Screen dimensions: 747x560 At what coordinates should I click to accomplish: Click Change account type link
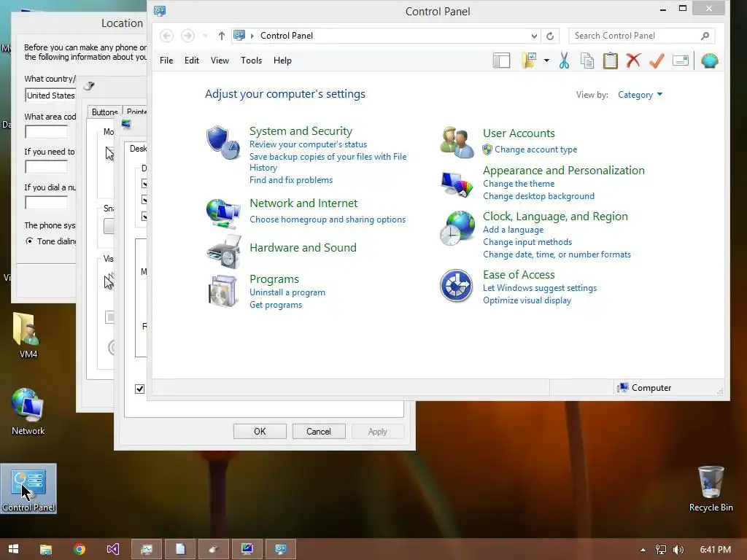coord(535,149)
